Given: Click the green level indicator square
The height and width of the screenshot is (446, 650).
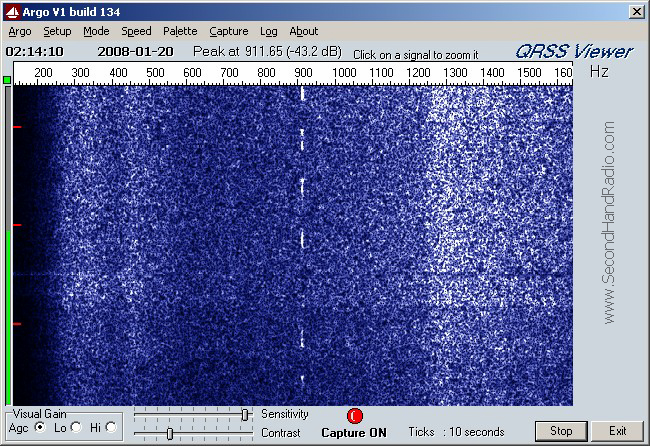Looking at the screenshot, I should [x=7, y=80].
